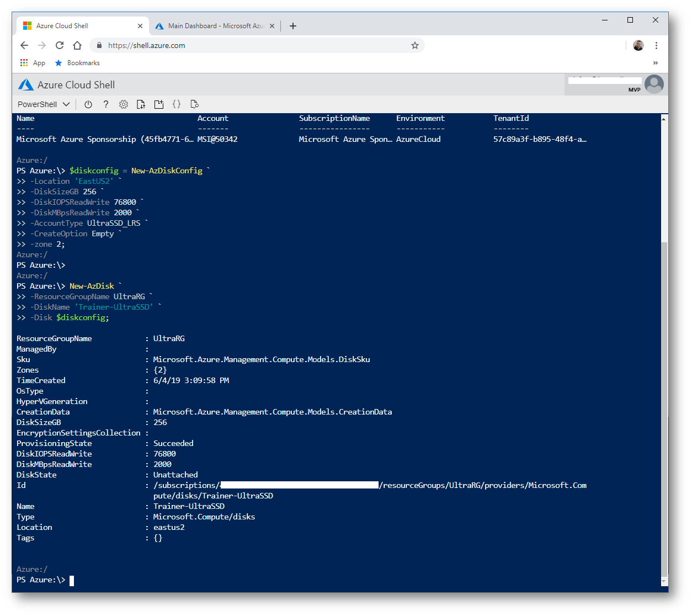Reload the page
The width and height of the screenshot is (692, 616).
(x=60, y=45)
